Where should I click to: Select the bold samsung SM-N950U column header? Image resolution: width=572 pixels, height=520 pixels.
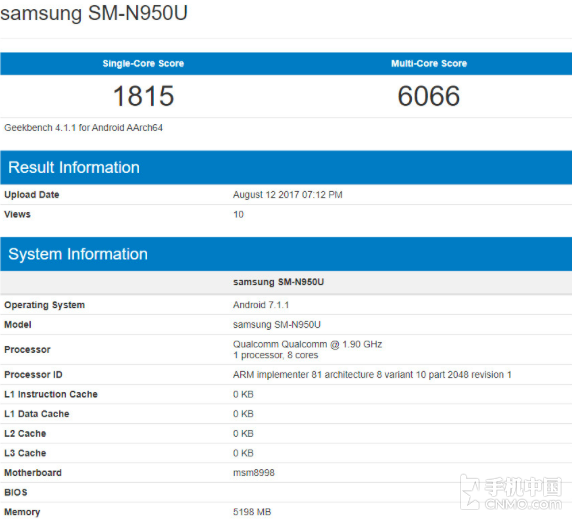pos(278,282)
